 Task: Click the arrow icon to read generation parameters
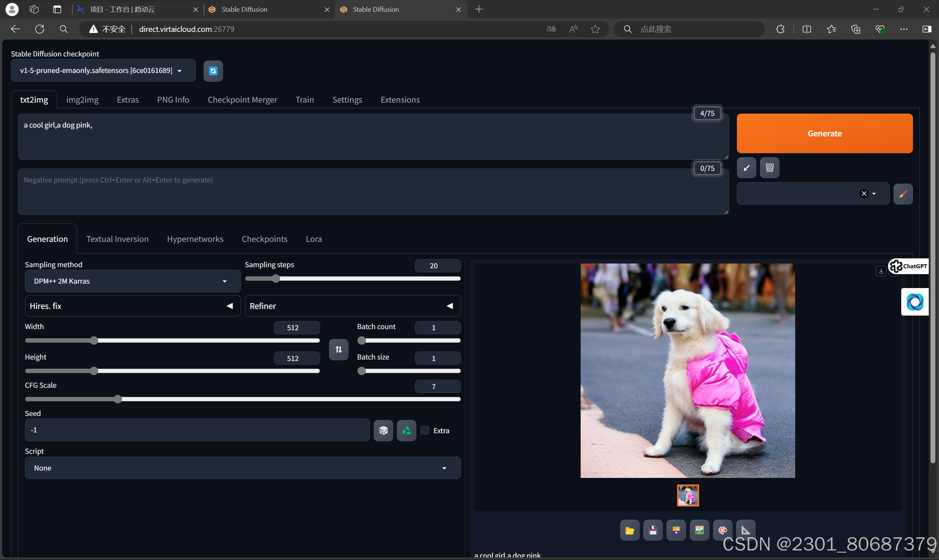(x=746, y=167)
